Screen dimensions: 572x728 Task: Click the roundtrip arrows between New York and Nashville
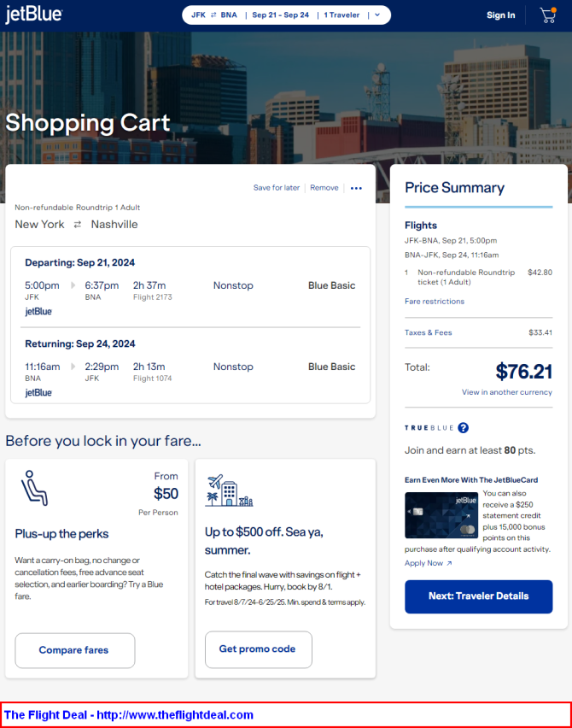[77, 225]
